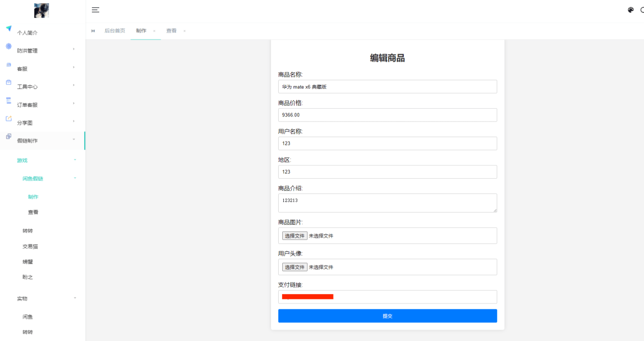Screen dimensions: 644x341
Task: Open the 客服 sidebar icon
Action: pyautogui.click(x=8, y=65)
